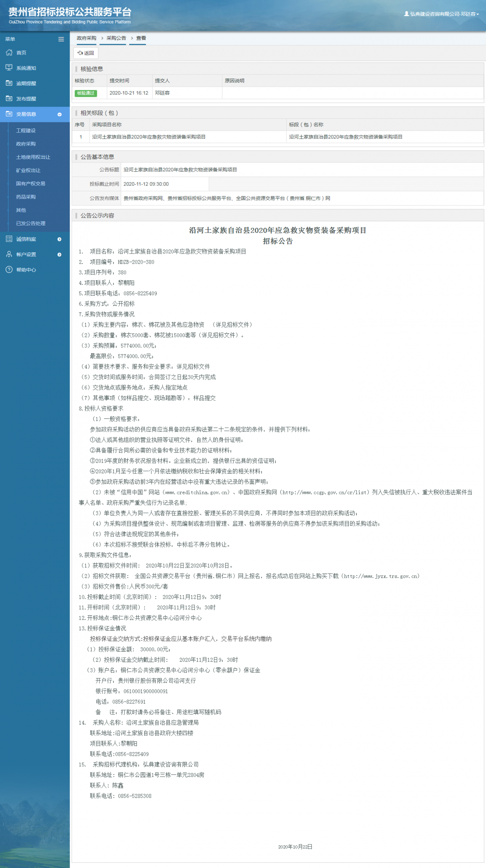Open 帮助中心 in the sidebar
Image resolution: width=486 pixels, height=868 pixels.
click(26, 270)
